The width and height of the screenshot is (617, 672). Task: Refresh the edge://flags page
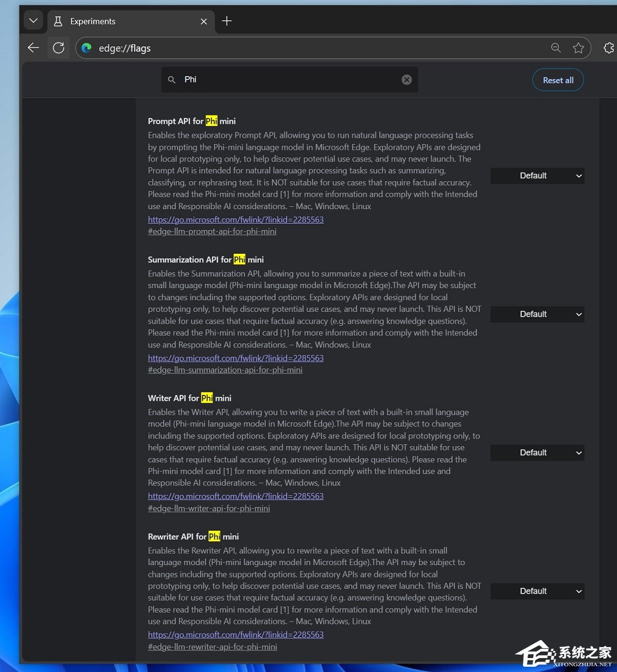(59, 48)
